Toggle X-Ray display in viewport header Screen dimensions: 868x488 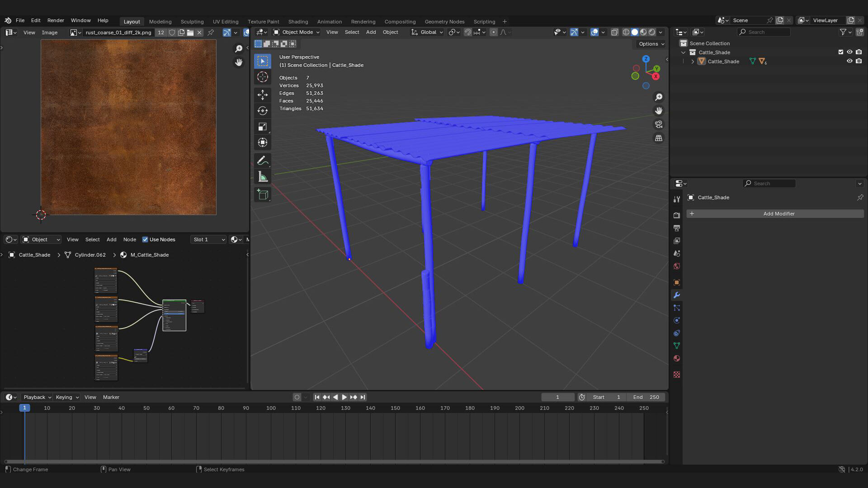(615, 32)
